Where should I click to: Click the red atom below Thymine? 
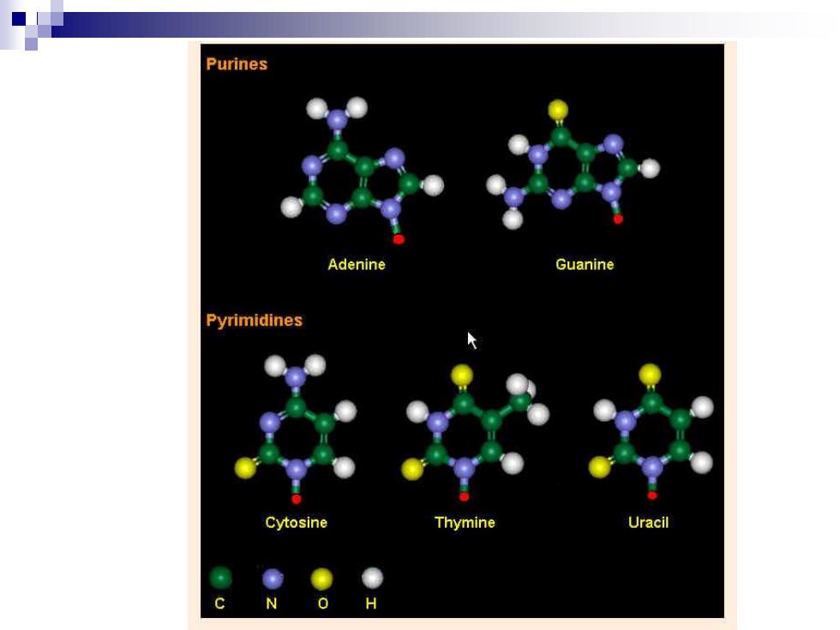(464, 496)
